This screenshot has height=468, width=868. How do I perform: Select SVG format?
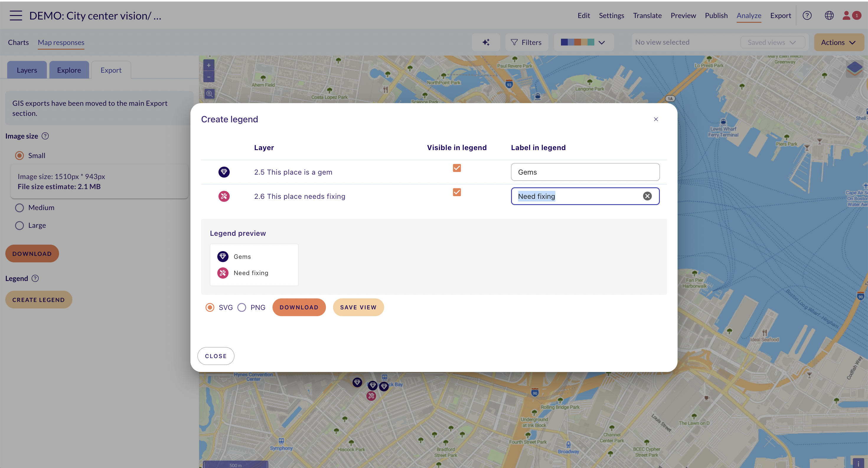(210, 308)
